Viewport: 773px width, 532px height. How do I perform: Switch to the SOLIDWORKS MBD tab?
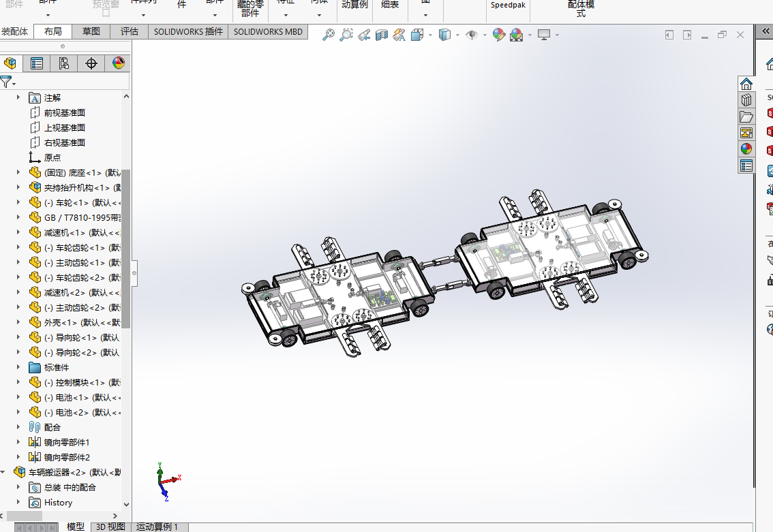coord(268,31)
